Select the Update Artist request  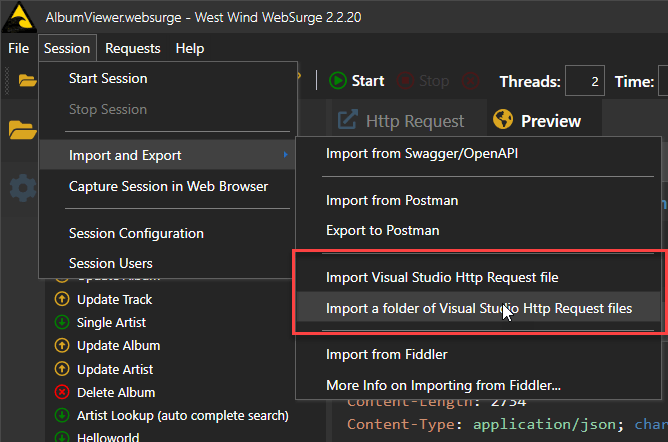tap(115, 369)
